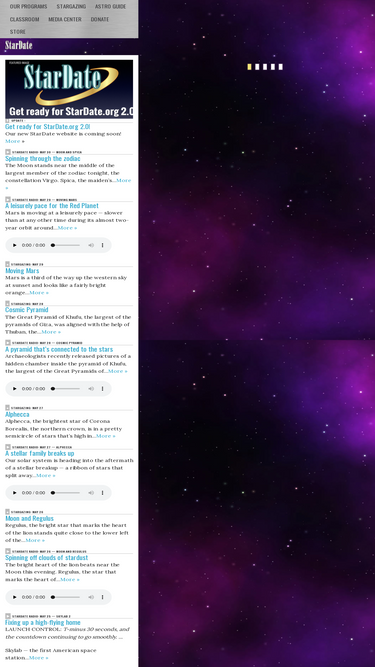The width and height of the screenshot is (375, 667).
Task: Play audio for Spinning off clouds of stardust
Action: pos(15,597)
